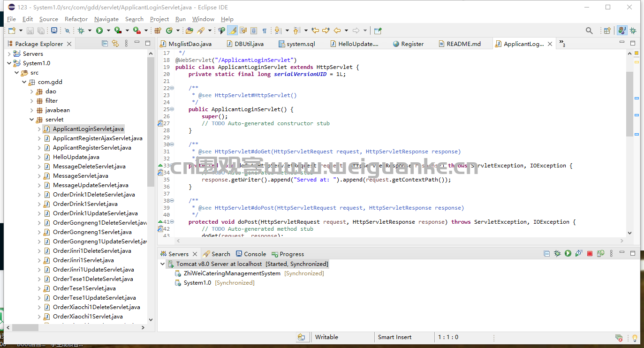Click Package Explorer vertical scrollbar
This screenshot has height=348, width=644.
coord(151,122)
